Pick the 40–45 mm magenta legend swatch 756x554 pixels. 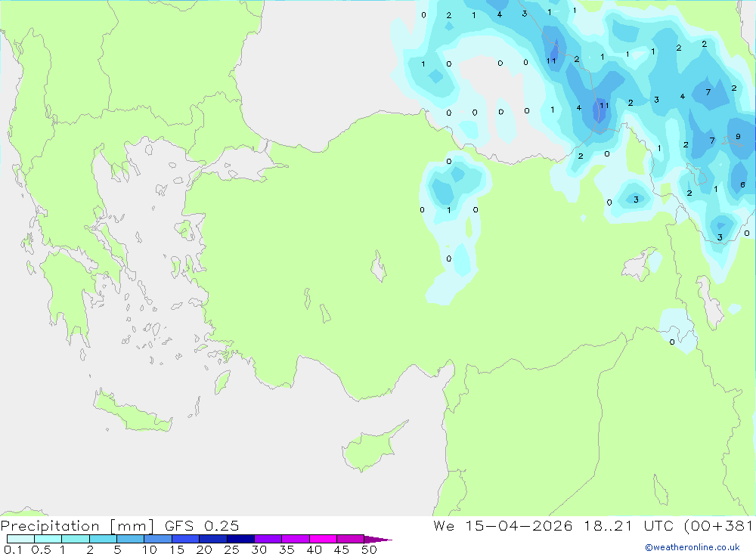click(323, 539)
